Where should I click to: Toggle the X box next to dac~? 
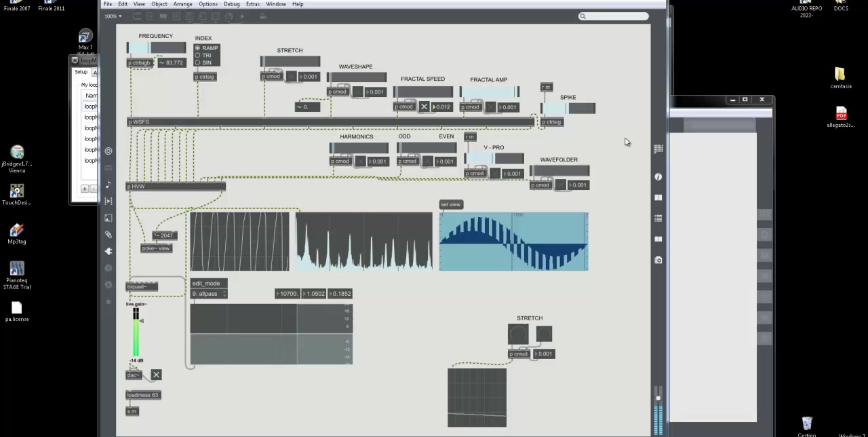tap(156, 375)
